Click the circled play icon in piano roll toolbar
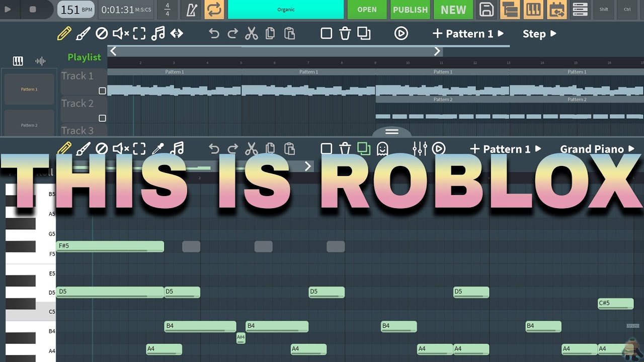 coord(439,149)
